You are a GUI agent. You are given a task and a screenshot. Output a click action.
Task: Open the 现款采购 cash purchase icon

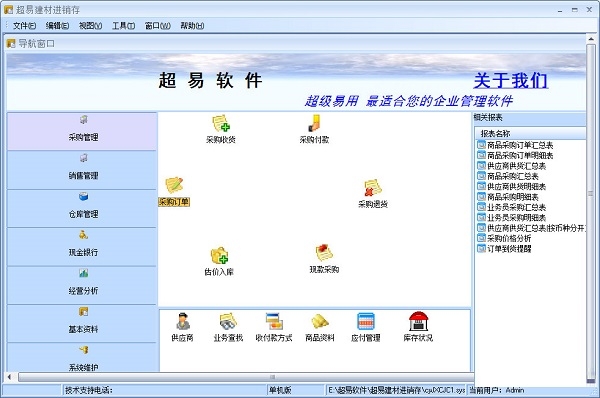click(324, 253)
